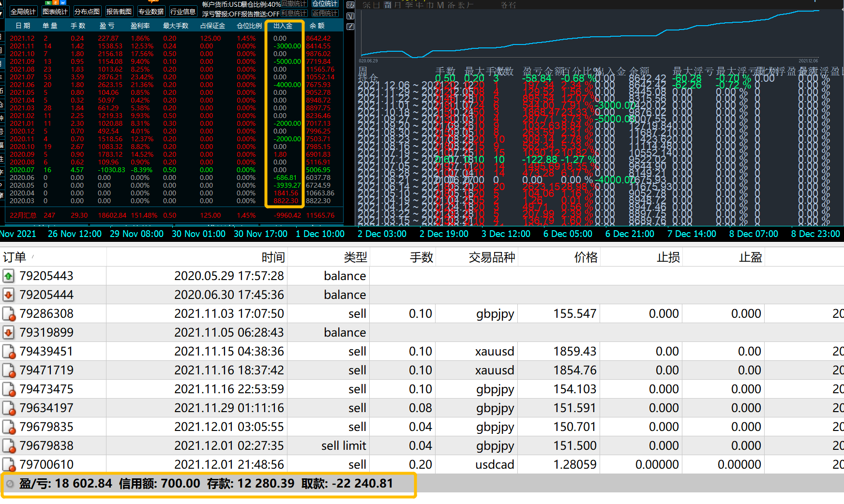The image size is (844, 504).
Task: Sort the table by 时间 column
Action: (273, 257)
